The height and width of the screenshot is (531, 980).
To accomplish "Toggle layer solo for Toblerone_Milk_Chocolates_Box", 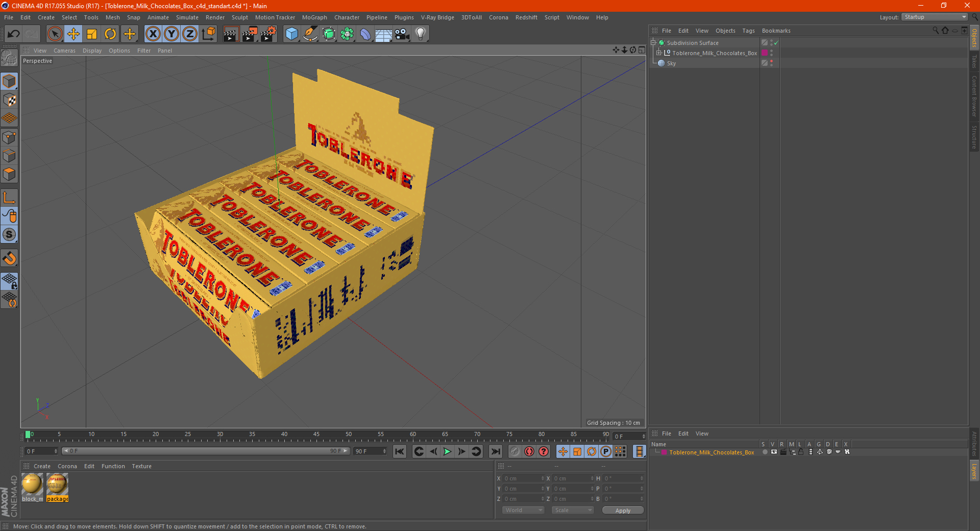I will (765, 452).
